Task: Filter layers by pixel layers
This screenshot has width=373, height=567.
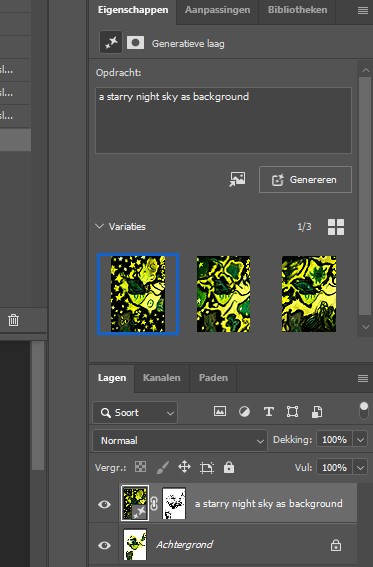Action: point(220,412)
